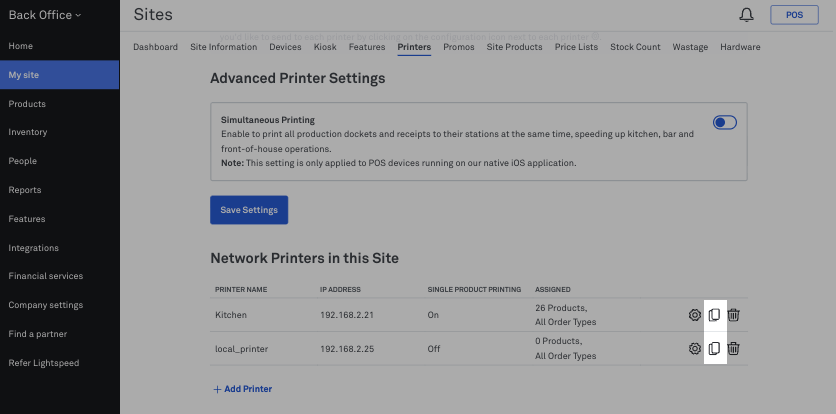Click the IP Address column header

point(340,289)
